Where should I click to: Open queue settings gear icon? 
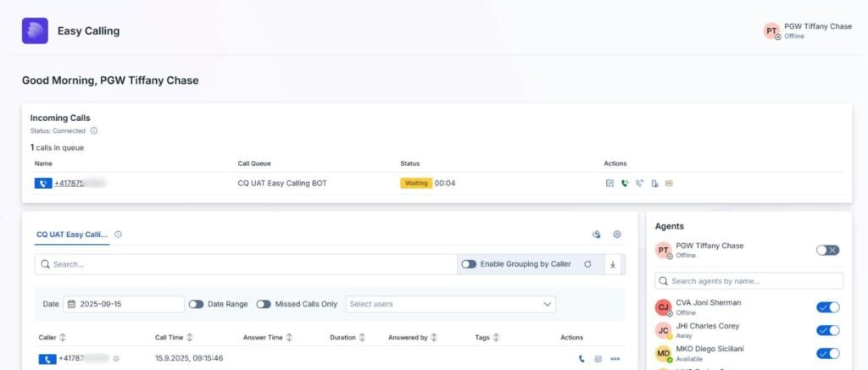[617, 235]
